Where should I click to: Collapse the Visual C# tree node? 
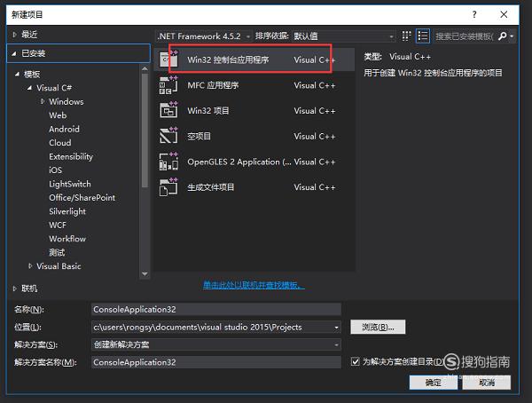pyautogui.click(x=29, y=88)
